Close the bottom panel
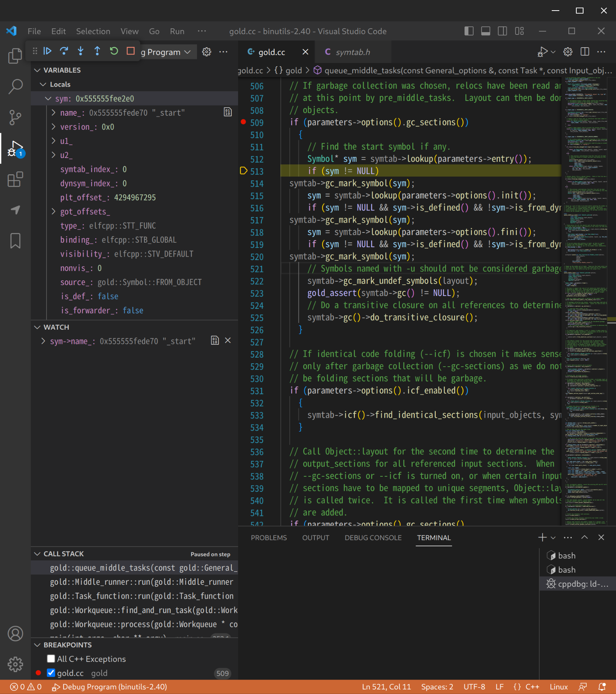The image size is (616, 694). point(601,538)
